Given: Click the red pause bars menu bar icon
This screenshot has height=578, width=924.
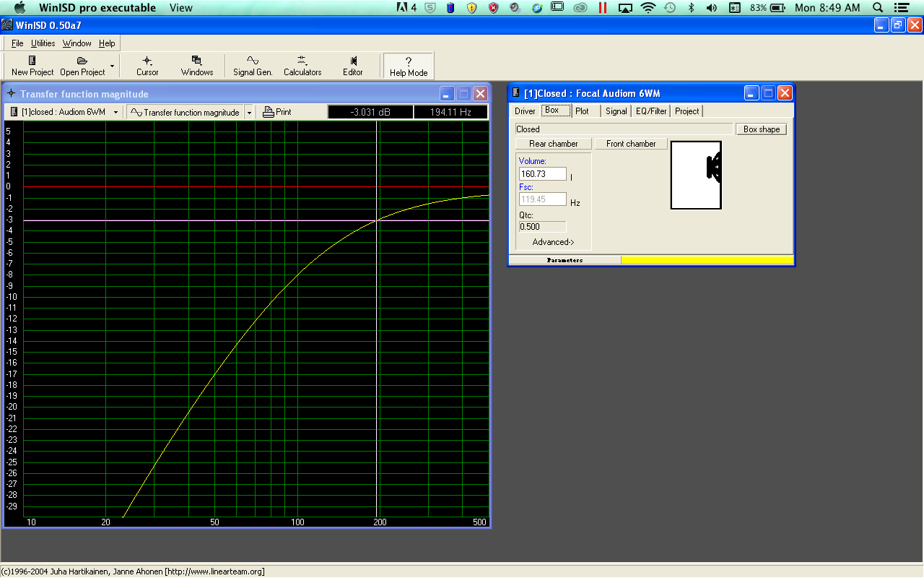Looking at the screenshot, I should click(x=603, y=8).
